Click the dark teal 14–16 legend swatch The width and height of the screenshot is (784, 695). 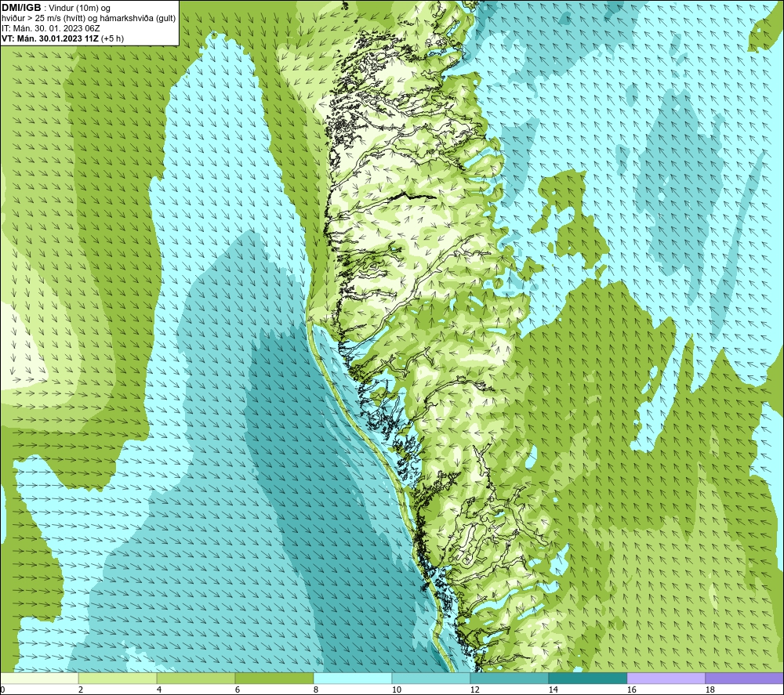click(587, 678)
